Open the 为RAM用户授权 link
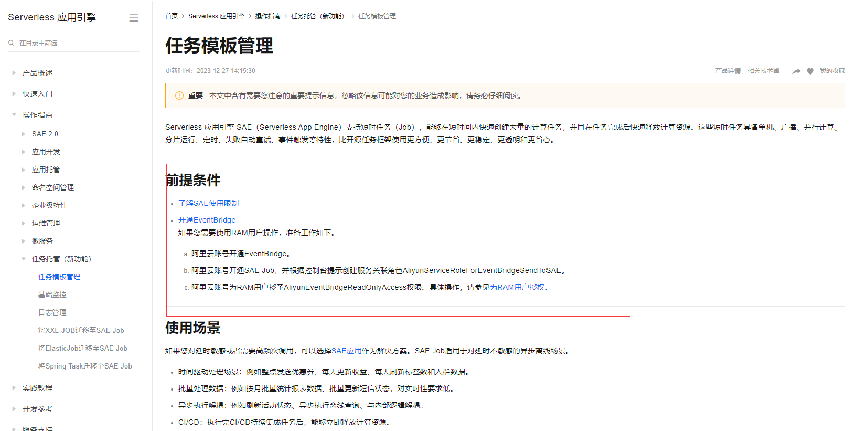Screen dimensions: 868x431 [517, 287]
